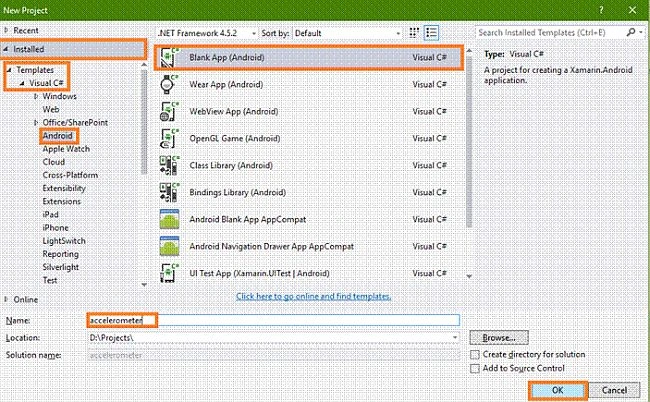The width and height of the screenshot is (650, 402).
Task: Select the Extensibility category
Action: [64, 189]
